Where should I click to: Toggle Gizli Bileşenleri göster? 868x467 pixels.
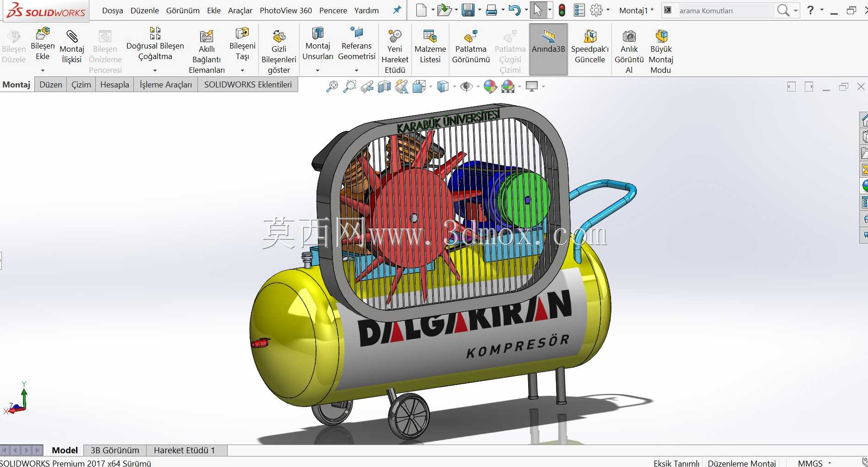[x=279, y=52]
